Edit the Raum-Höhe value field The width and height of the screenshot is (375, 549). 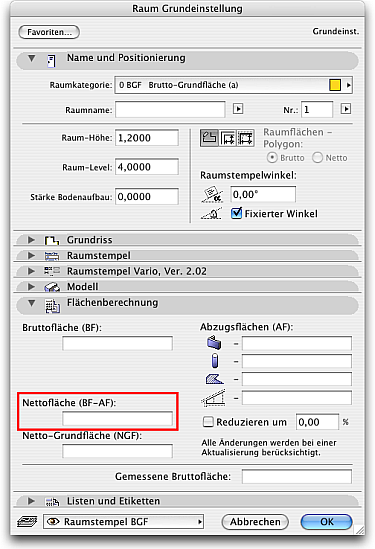point(147,138)
